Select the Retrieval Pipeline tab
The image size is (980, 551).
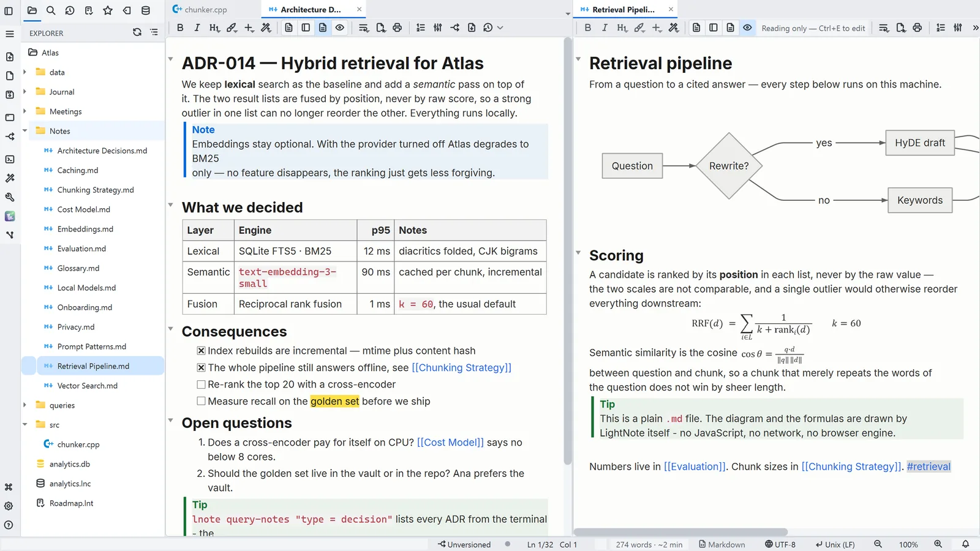(623, 10)
